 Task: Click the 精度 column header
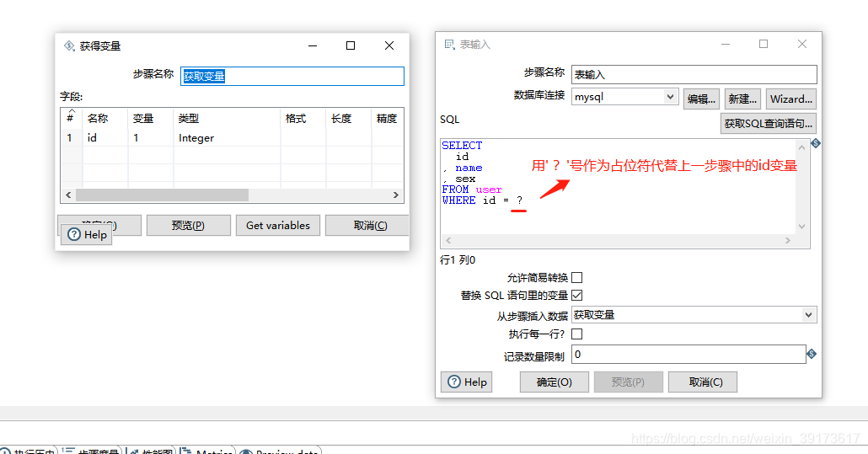(x=387, y=118)
